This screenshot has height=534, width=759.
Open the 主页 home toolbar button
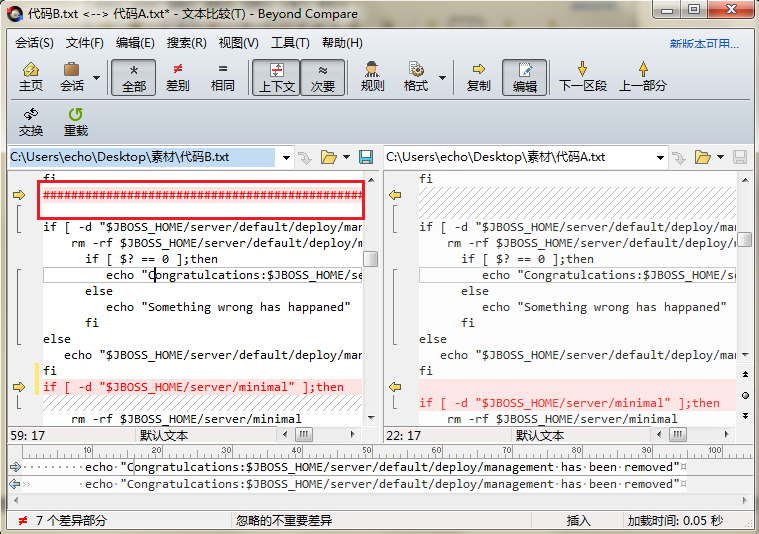tap(31, 77)
